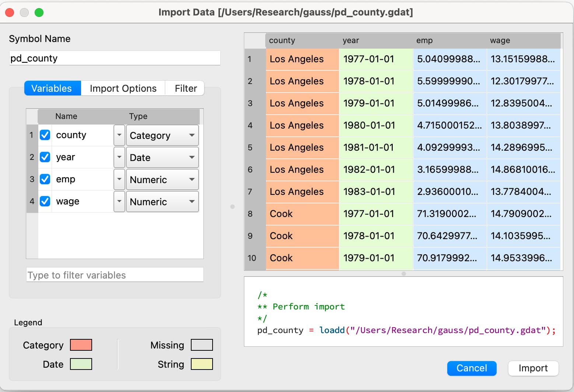The height and width of the screenshot is (392, 574).
Task: Toggle the wage variable checkbox
Action: tap(45, 201)
